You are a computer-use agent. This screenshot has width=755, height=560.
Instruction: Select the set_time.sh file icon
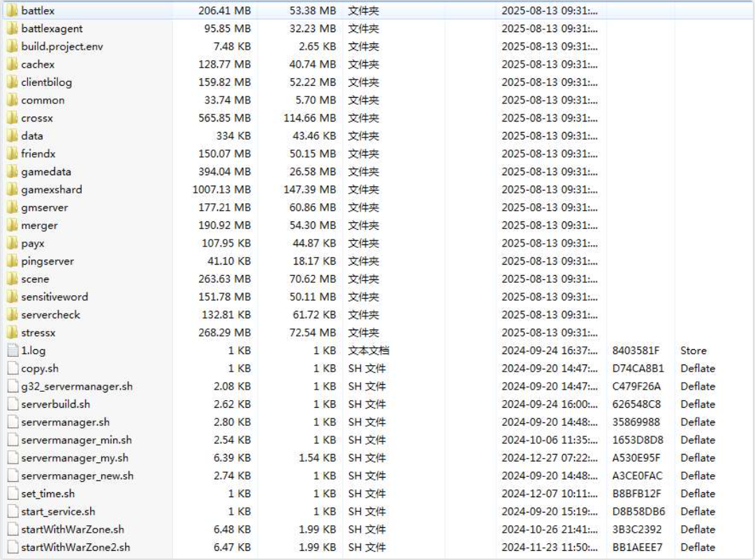pyautogui.click(x=13, y=493)
